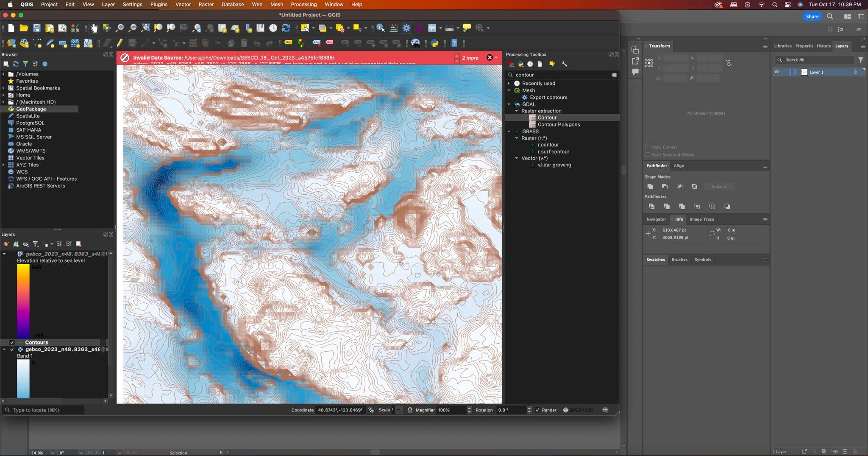Click the New Project icon in QGIS toolbar

(11, 28)
